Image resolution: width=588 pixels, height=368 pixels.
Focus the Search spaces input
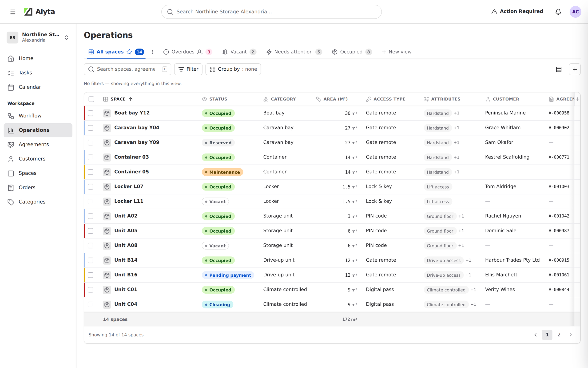[127, 69]
